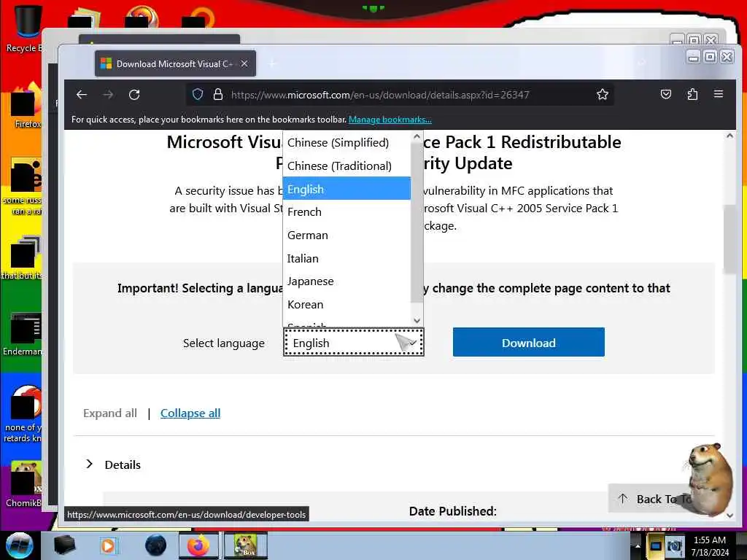747x560 pixels.
Task: Click the language list scroll-down arrow
Action: click(417, 321)
